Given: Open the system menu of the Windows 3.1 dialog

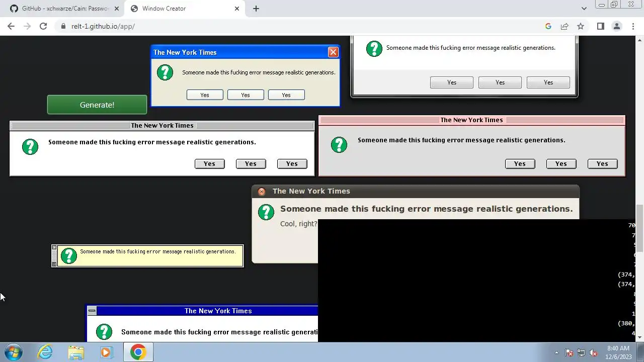Looking at the screenshot, I should point(92,311).
